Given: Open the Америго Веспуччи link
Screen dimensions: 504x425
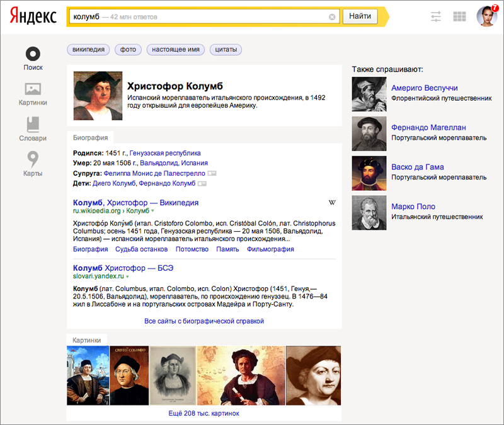Looking at the screenshot, I should tap(424, 88).
